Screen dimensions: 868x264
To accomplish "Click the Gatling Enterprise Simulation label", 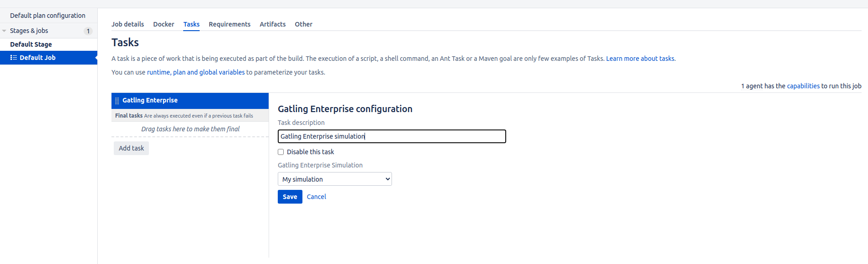I will pyautogui.click(x=320, y=165).
